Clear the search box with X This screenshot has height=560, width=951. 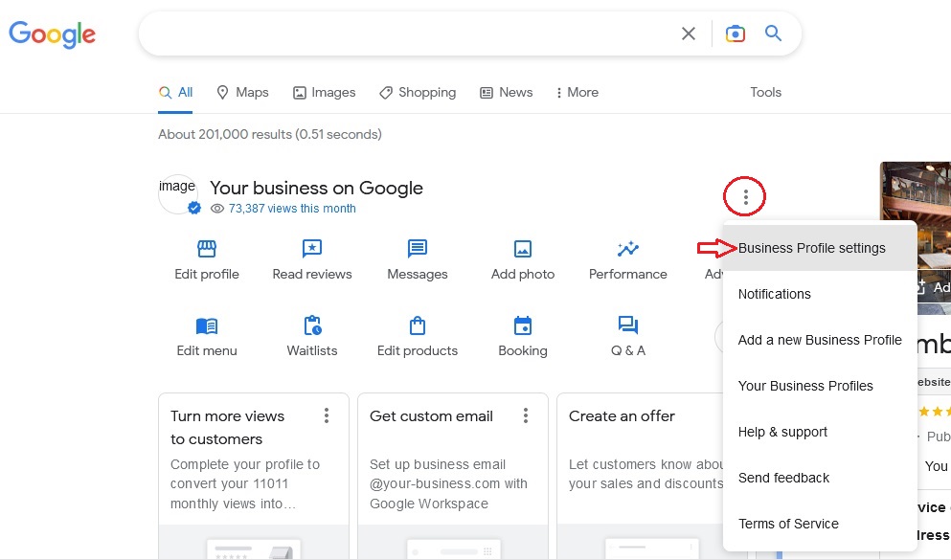[x=689, y=34]
